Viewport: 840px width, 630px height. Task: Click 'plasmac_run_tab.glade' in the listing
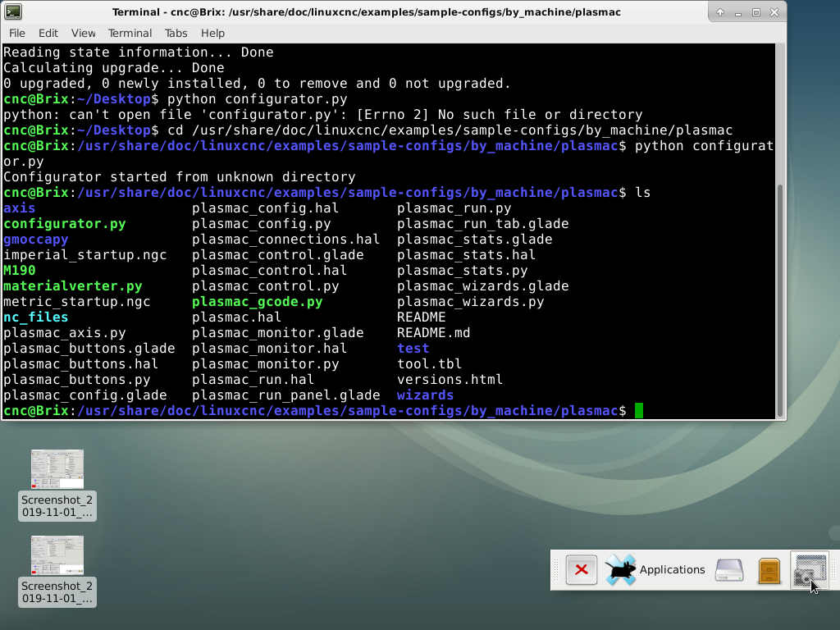(x=483, y=224)
